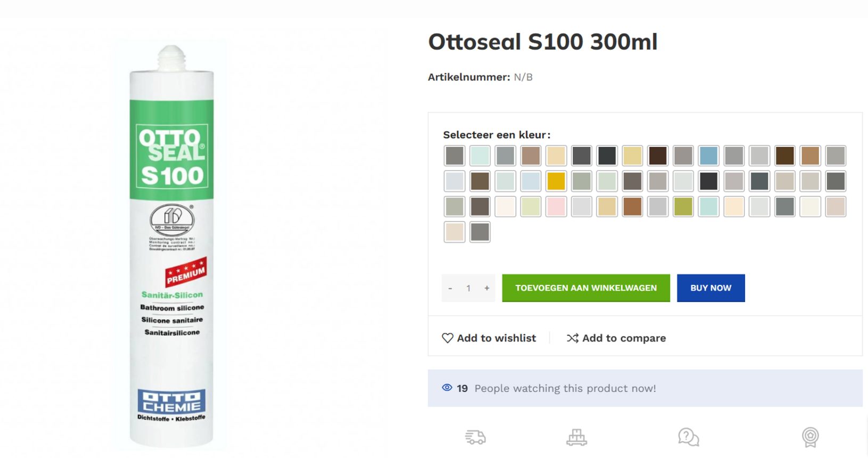Click the Add to compare text link

tap(624, 338)
